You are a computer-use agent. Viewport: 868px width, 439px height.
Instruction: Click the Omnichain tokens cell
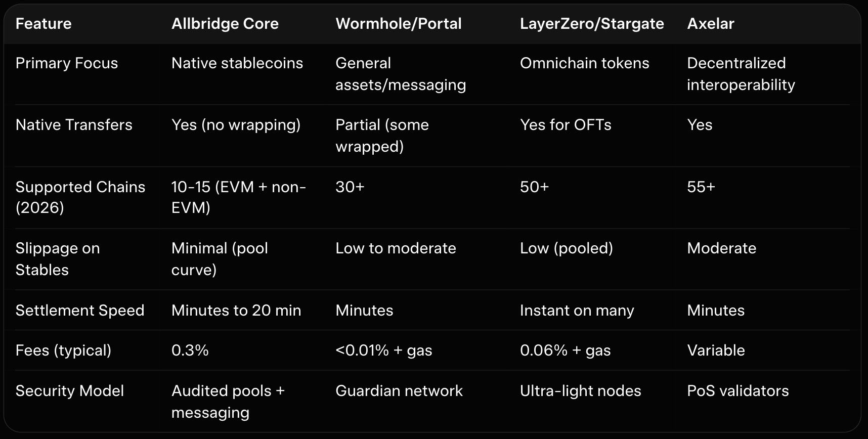click(x=584, y=63)
